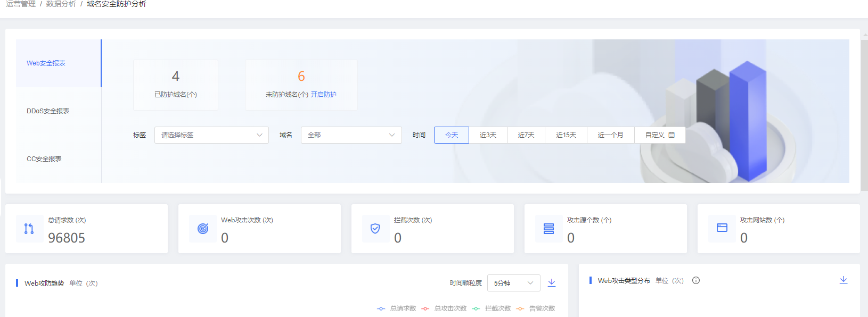The width and height of the screenshot is (868, 317).
Task: Select the 近7天 time range
Action: tap(526, 135)
